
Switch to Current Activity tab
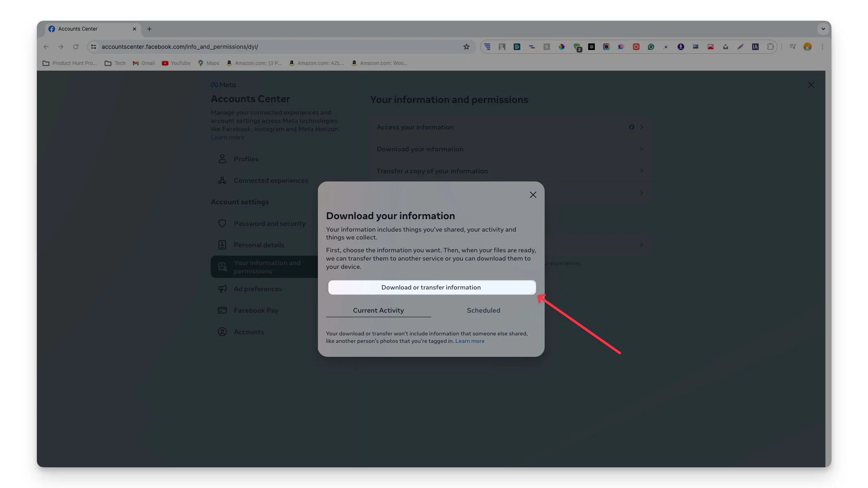(378, 310)
